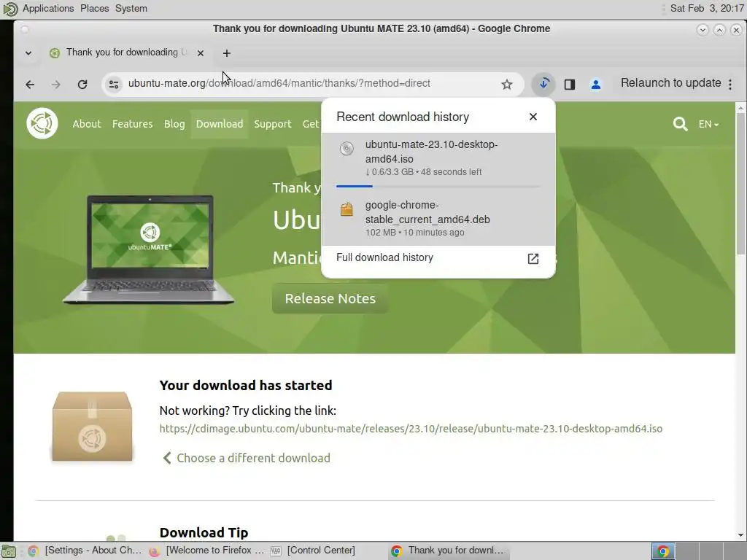The image size is (747, 560).
Task: Click the cardboard package box image
Action: pyautogui.click(x=92, y=427)
